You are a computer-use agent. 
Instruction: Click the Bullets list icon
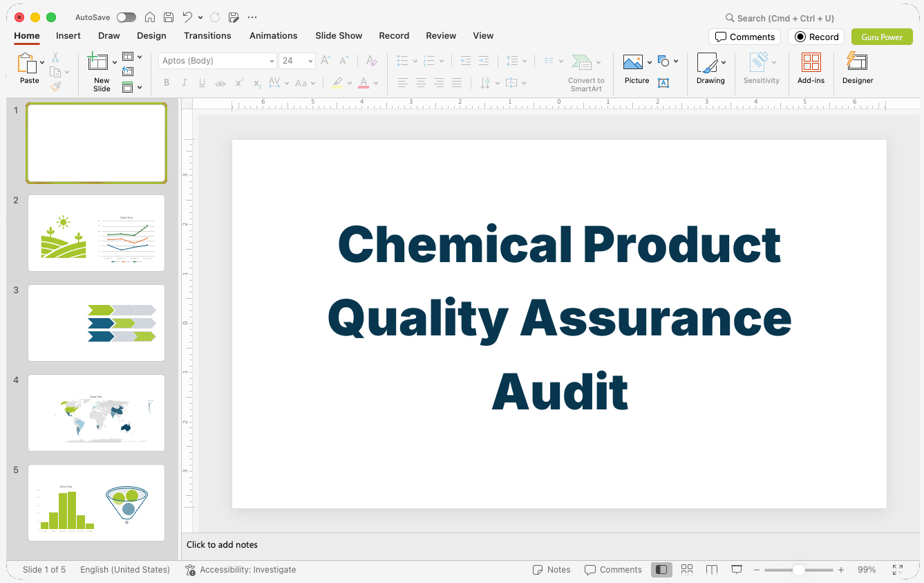coord(403,61)
